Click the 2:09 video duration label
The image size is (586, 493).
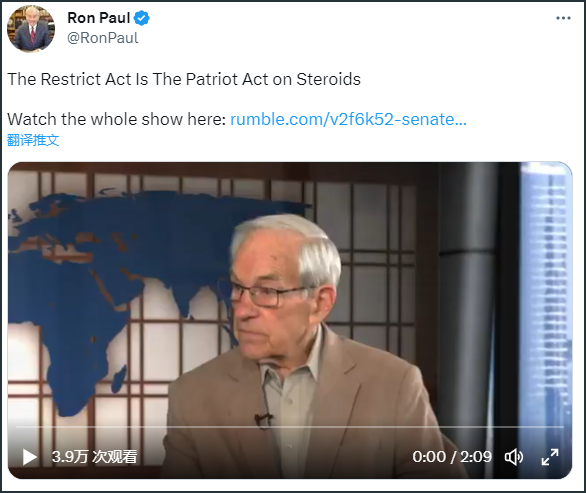476,457
